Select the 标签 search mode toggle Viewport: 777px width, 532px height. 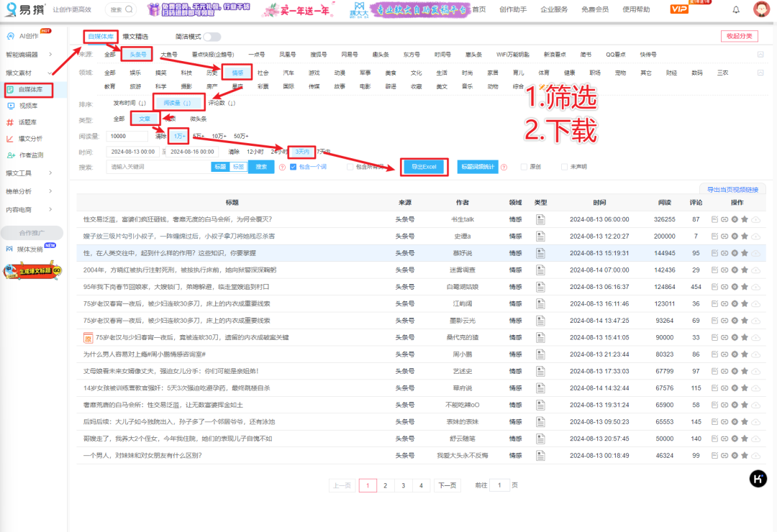tap(238, 167)
